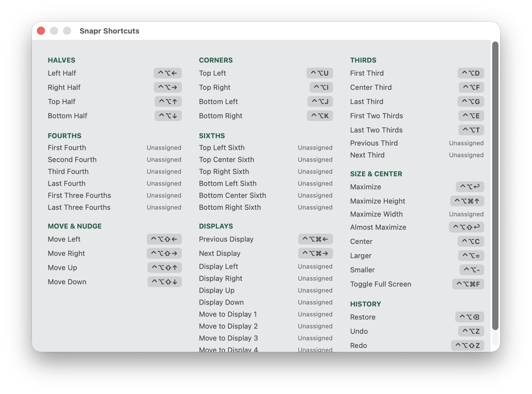This screenshot has width=532, height=394.
Task: Edit the Bottom Half shortcut
Action: [x=168, y=116]
